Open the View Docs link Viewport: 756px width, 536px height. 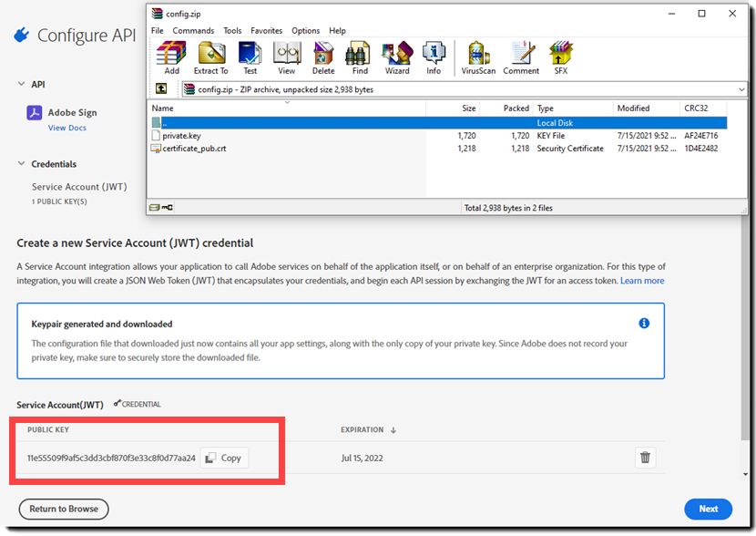click(67, 128)
